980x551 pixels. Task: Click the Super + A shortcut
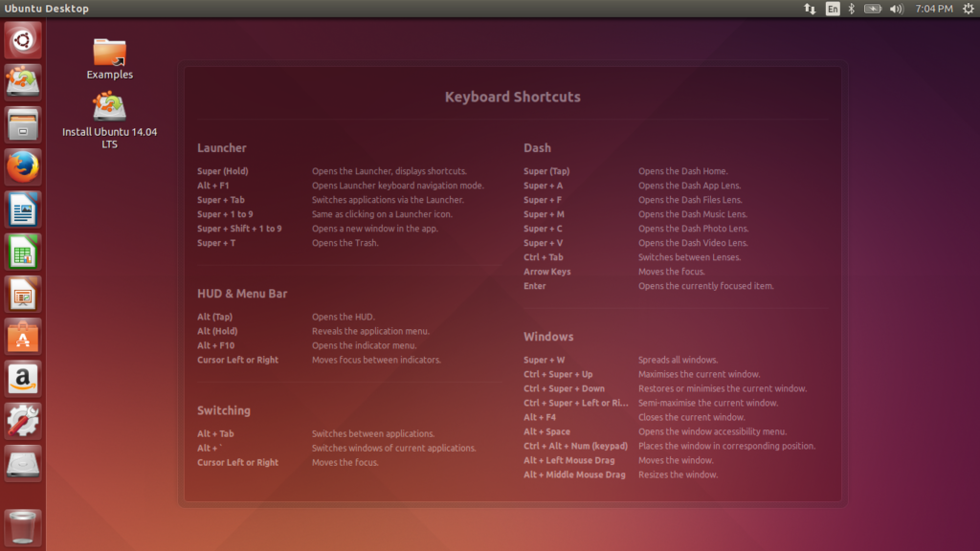pyautogui.click(x=544, y=186)
